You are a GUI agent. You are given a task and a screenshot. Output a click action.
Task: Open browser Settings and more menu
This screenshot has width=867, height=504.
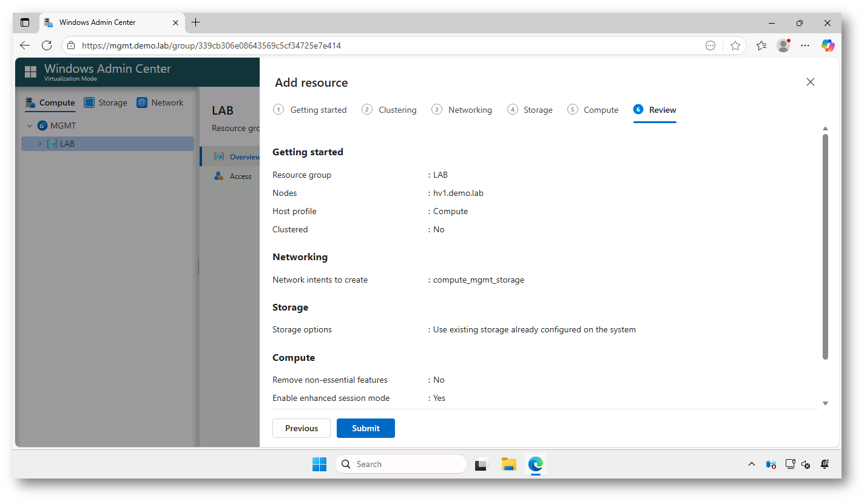[805, 45]
